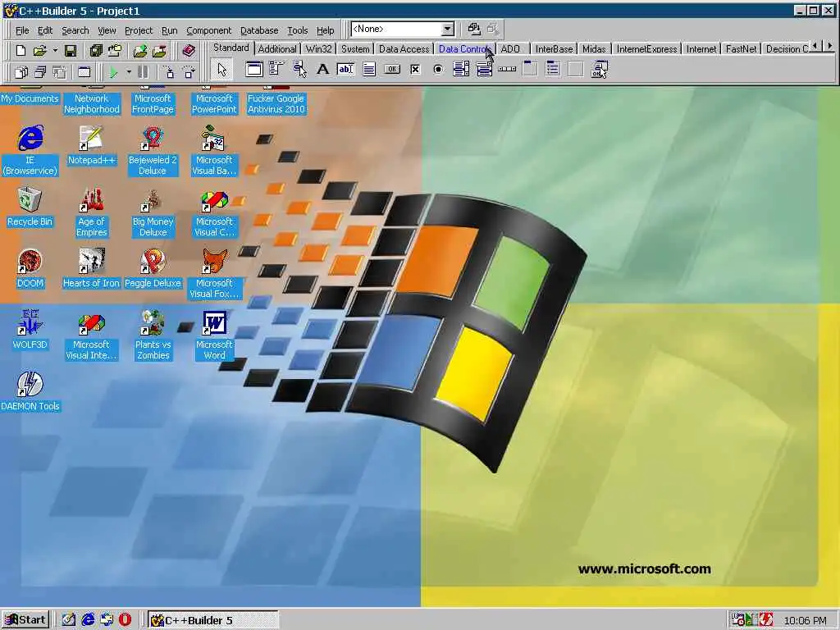Click the New Form toolbar icon
This screenshot has height=630, width=840.
click(84, 72)
